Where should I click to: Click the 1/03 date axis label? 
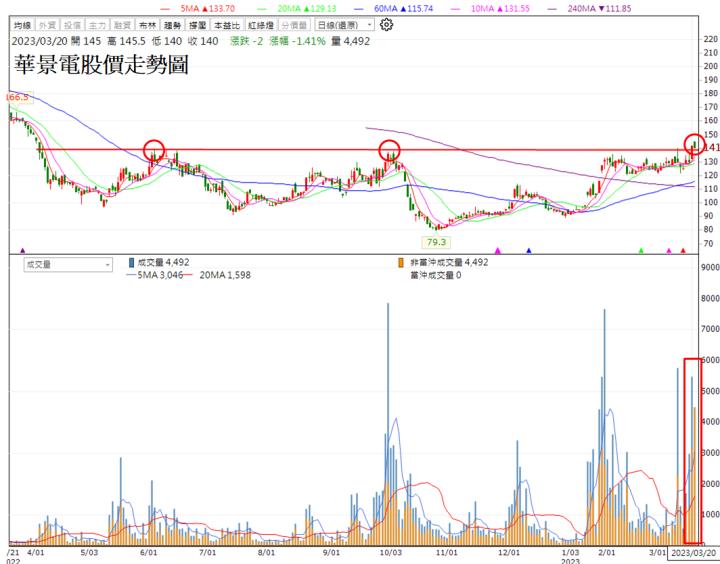(x=570, y=552)
